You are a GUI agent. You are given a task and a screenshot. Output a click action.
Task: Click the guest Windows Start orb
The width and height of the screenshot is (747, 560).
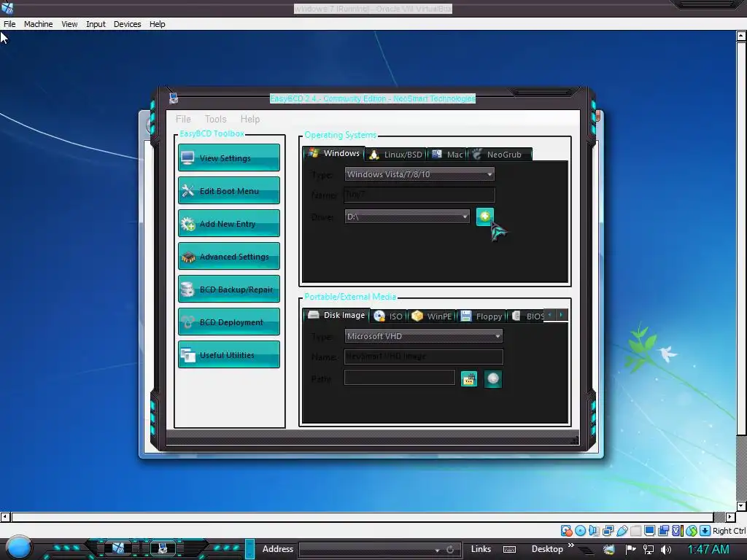click(x=18, y=548)
